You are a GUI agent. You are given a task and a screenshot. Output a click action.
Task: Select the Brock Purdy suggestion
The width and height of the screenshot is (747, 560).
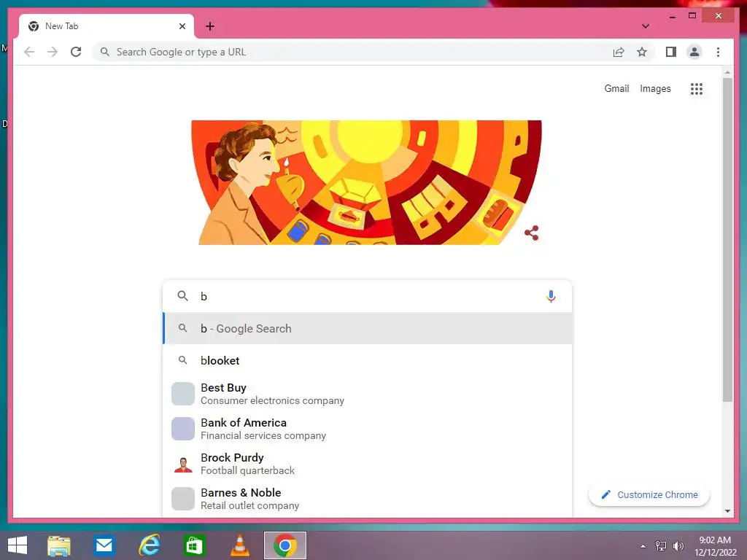[x=367, y=464]
